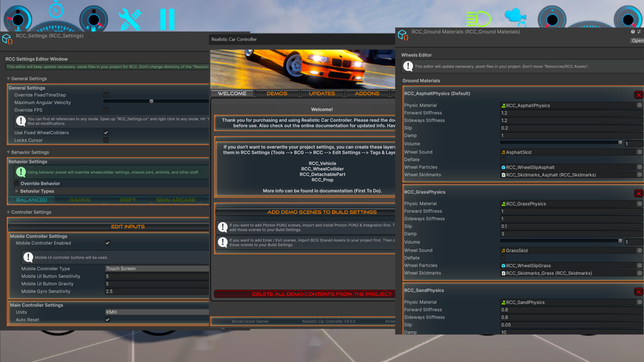Click the Maximum Angular Velocity slider handle

click(151, 101)
